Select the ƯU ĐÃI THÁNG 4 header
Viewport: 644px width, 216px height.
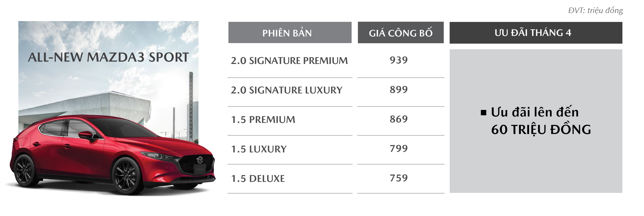pyautogui.click(x=536, y=33)
